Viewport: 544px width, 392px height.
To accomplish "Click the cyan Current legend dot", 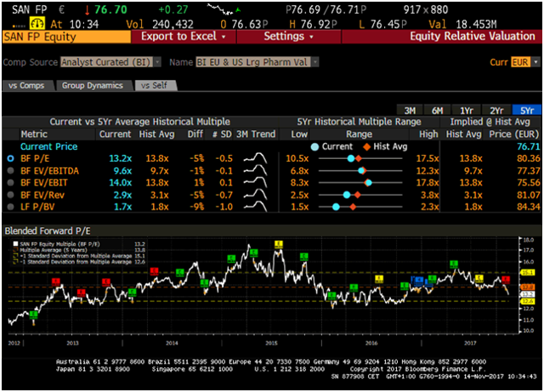I will coord(314,147).
